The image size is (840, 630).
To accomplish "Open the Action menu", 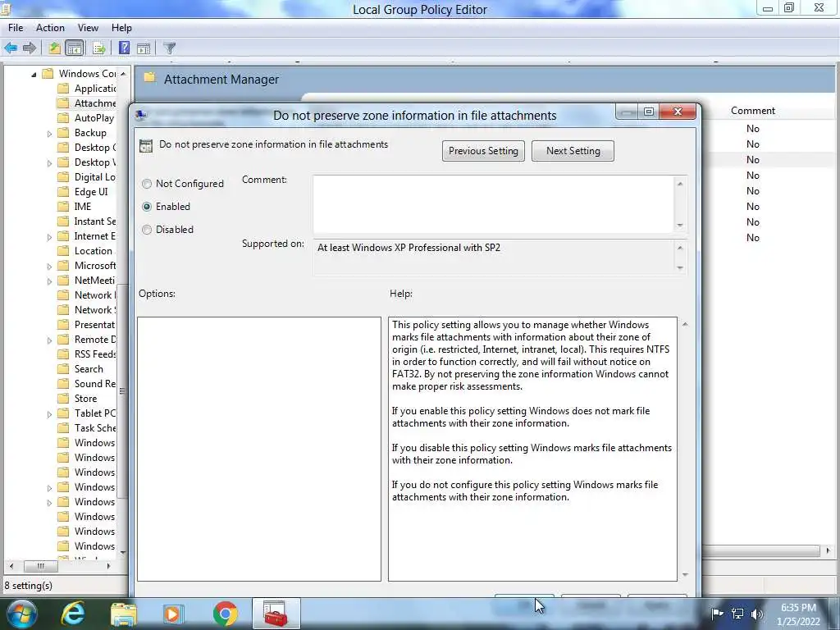I will coord(50,28).
